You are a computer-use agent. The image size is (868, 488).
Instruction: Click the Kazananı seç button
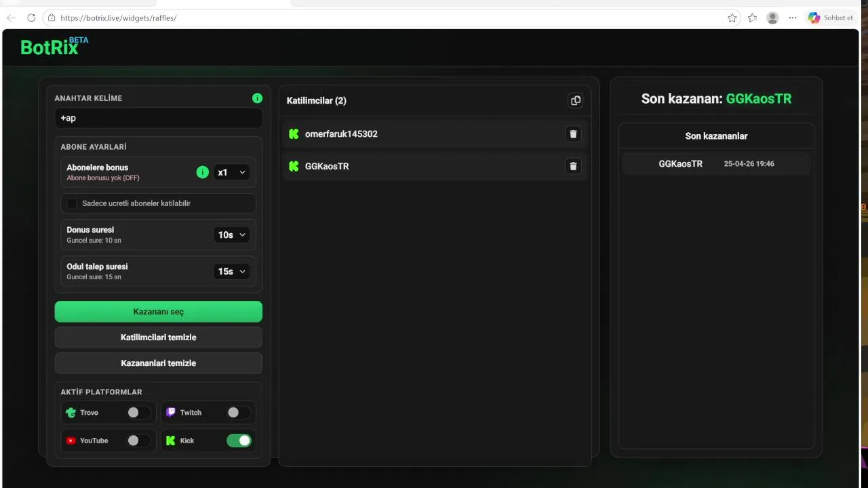click(x=159, y=312)
